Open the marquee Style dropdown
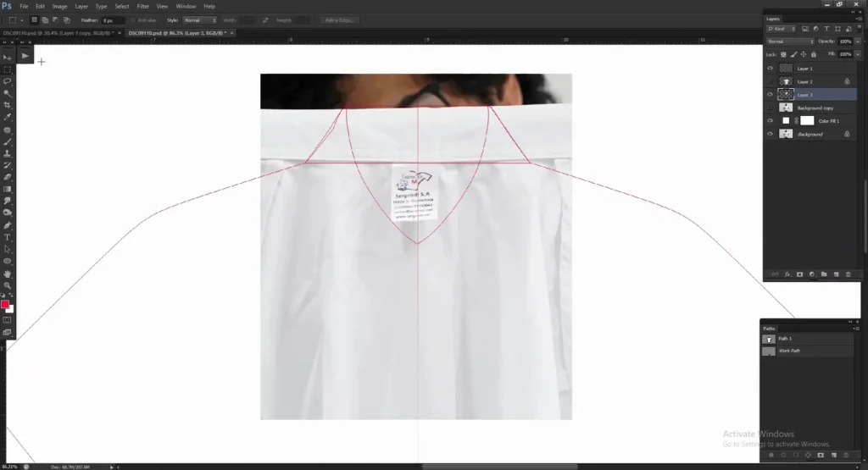The width and height of the screenshot is (868, 470). coord(200,19)
